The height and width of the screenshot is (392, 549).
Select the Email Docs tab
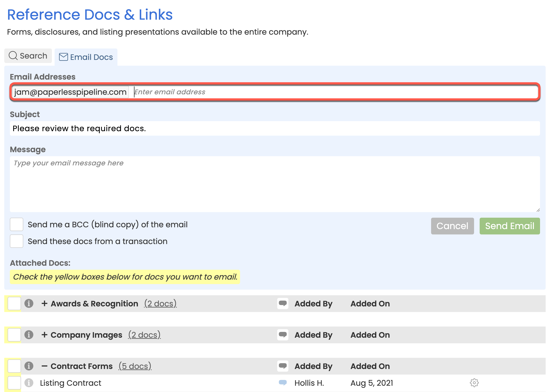[x=86, y=57]
